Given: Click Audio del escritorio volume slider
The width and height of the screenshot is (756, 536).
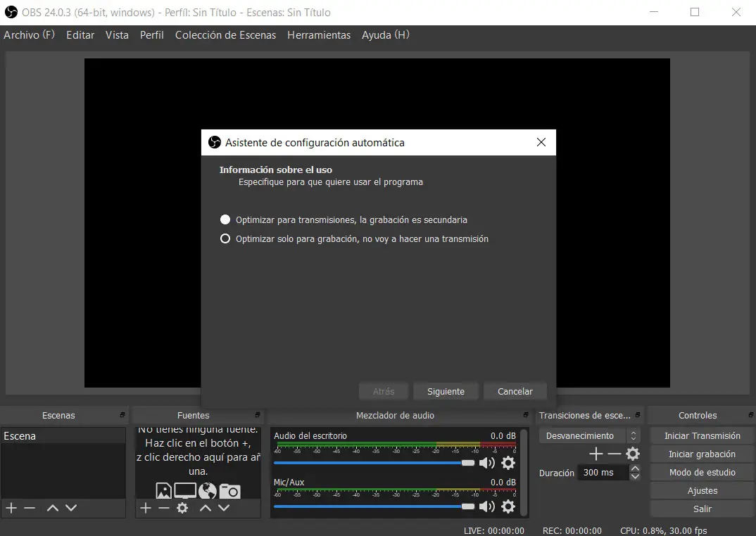Looking at the screenshot, I should 374,463.
